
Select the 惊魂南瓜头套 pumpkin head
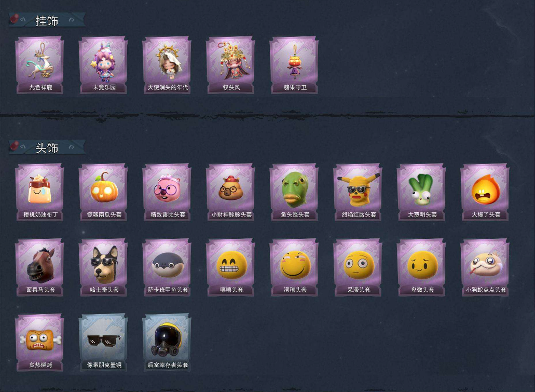(103, 192)
